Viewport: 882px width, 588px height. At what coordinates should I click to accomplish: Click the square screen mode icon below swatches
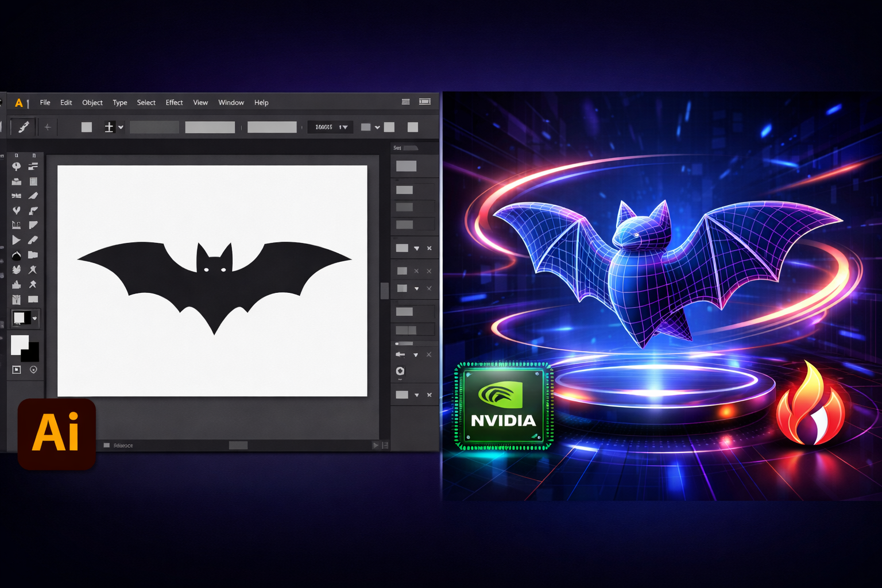click(x=16, y=370)
